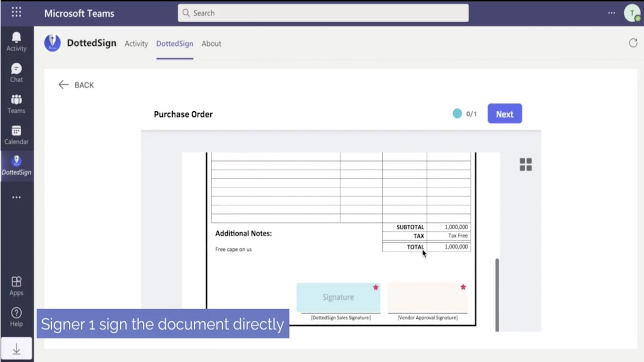Click the Microsoft Teams title text
Image resolution: width=644 pixels, height=362 pixels.
(79, 13)
